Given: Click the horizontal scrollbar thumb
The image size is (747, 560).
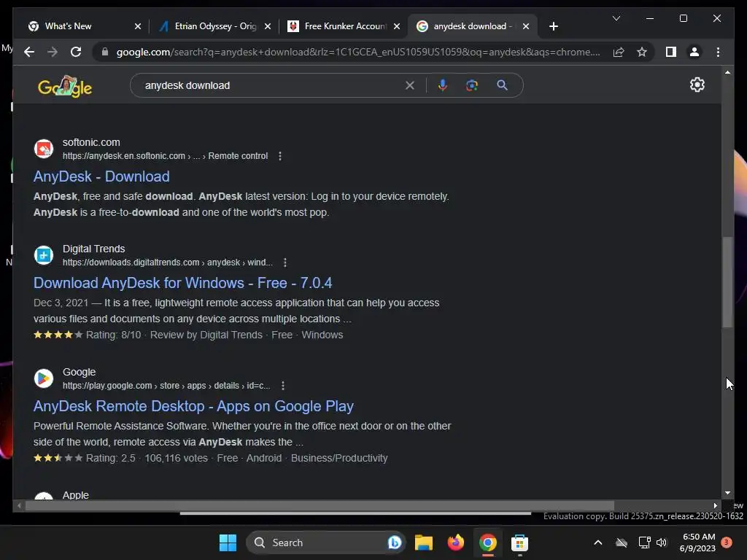Looking at the screenshot, I should tap(320, 506).
